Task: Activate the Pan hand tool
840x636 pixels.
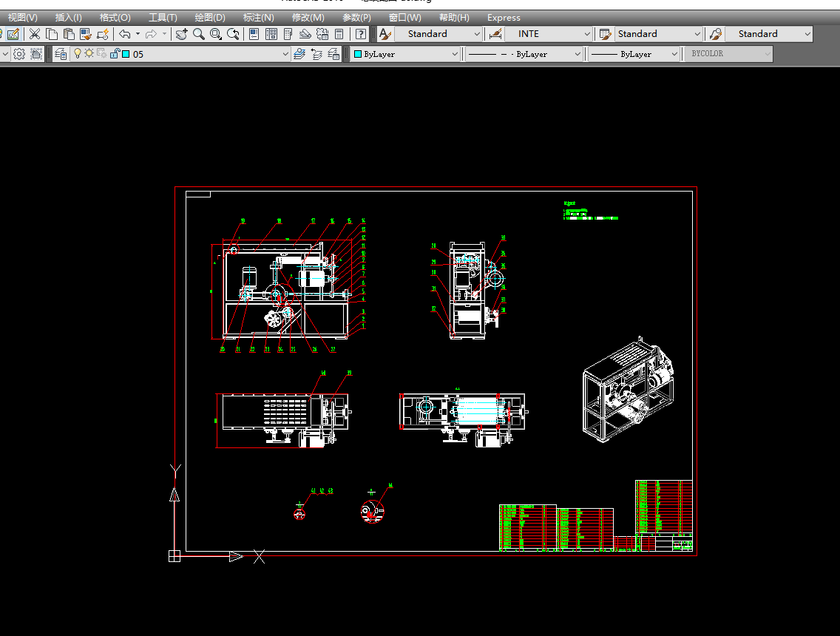Action: pyautogui.click(x=182, y=34)
